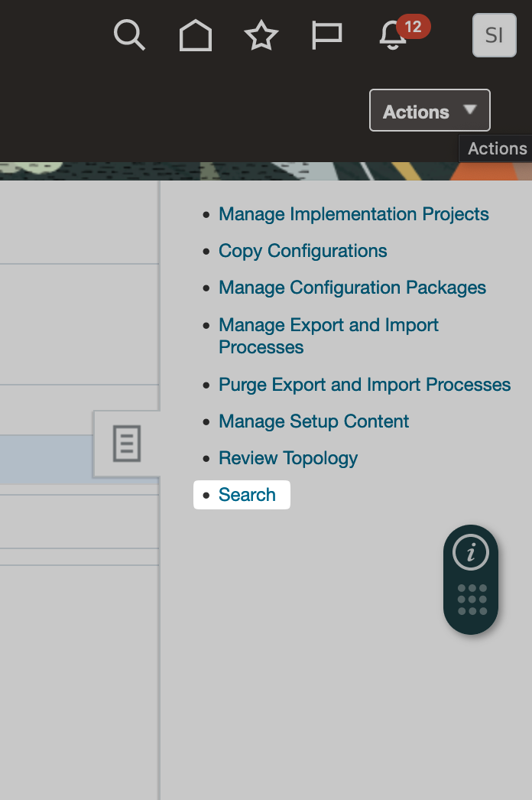This screenshot has width=532, height=800.
Task: Click the dots grid on floating widget
Action: click(x=472, y=600)
